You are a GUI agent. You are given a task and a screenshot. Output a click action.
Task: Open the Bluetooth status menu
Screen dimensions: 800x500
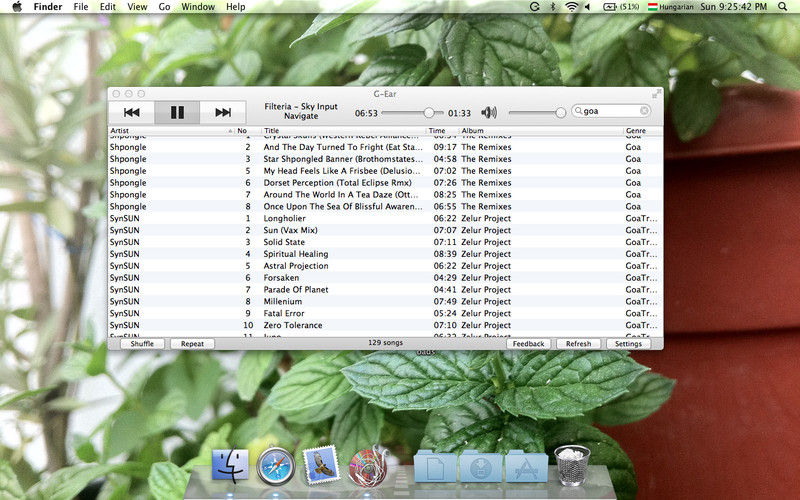coord(553,7)
